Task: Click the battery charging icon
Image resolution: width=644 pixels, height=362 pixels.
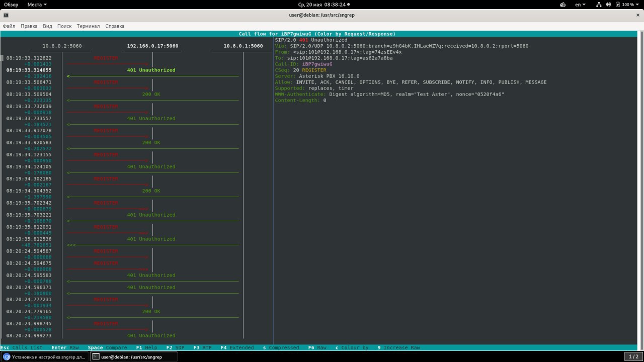Action: [x=617, y=5]
